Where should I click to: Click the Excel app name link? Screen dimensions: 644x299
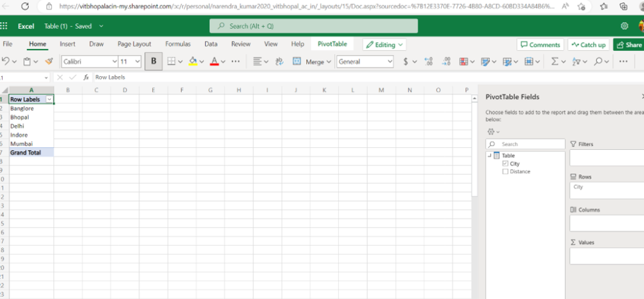click(26, 26)
